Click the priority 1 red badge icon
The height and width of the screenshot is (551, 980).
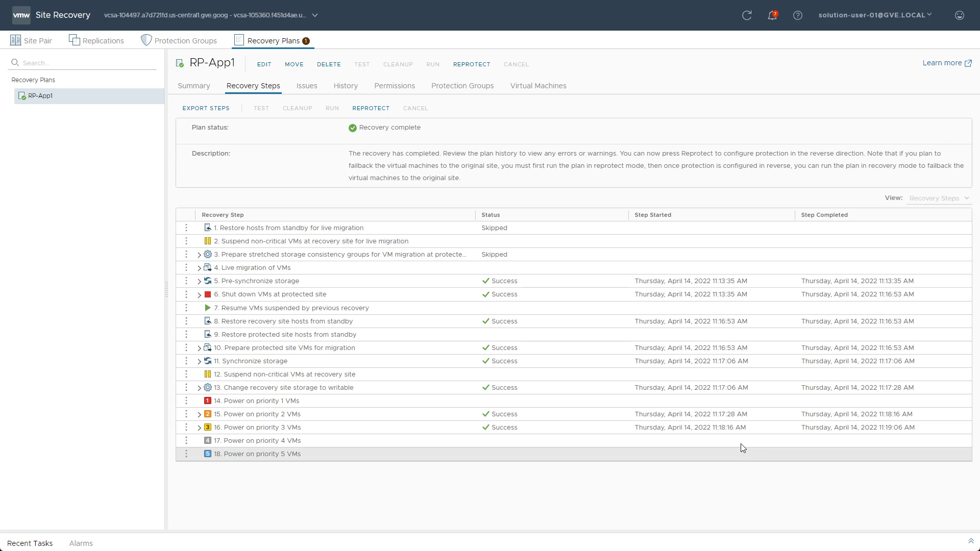point(208,400)
